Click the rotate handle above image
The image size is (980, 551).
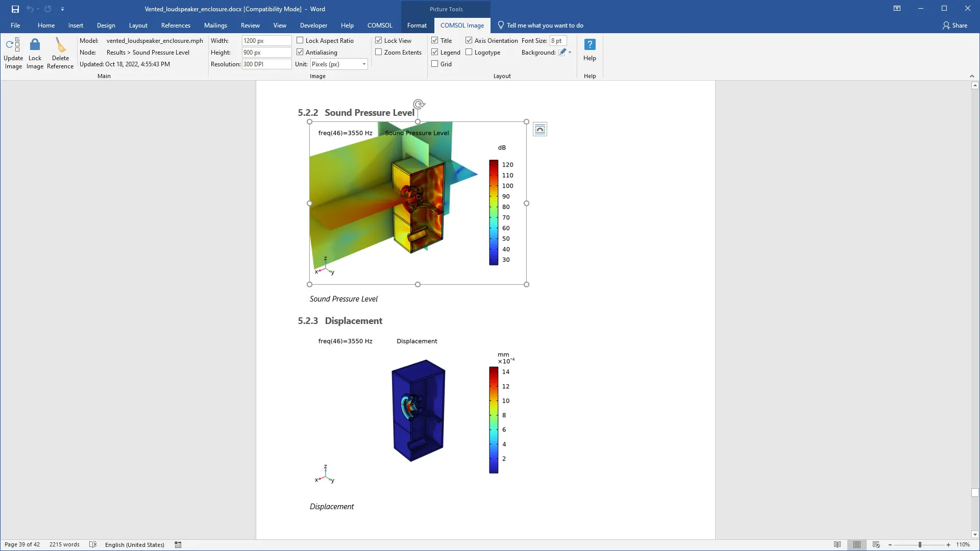click(418, 105)
